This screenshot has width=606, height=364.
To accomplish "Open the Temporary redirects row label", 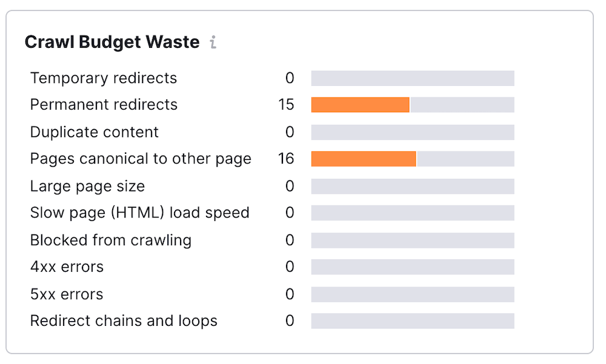I will (104, 78).
